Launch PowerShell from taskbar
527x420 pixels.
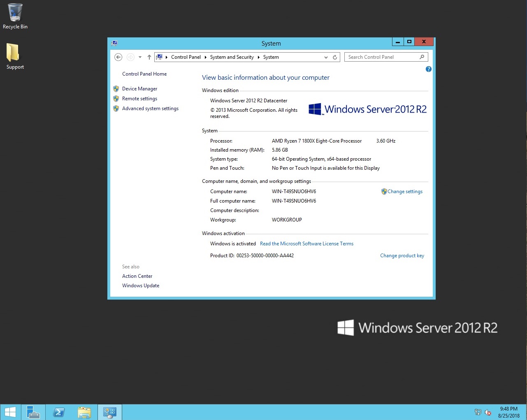[x=59, y=412]
